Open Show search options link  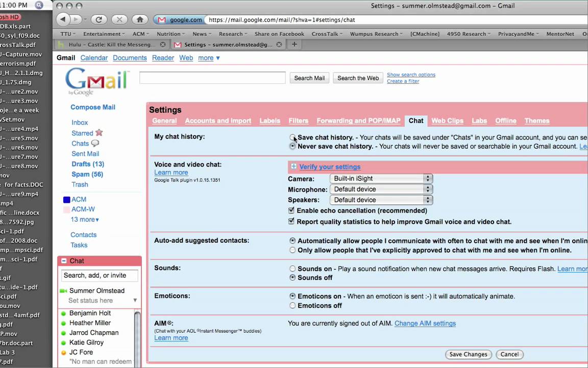point(411,75)
